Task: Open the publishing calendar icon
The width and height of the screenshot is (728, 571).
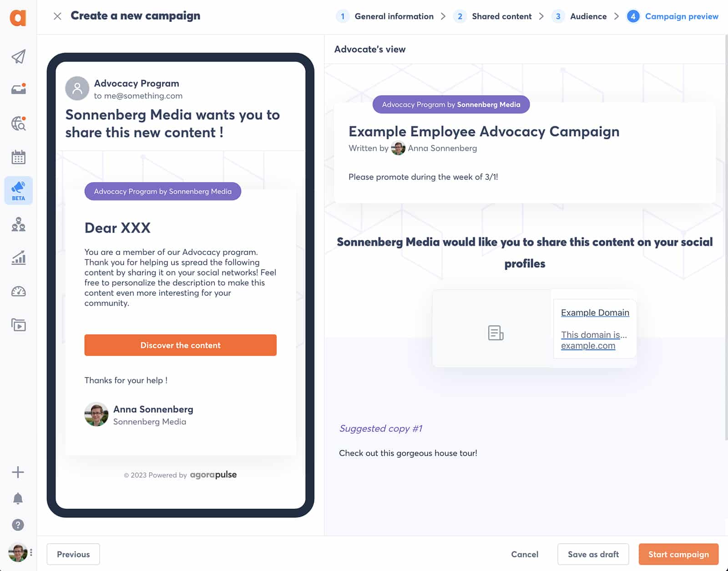Action: click(x=18, y=157)
